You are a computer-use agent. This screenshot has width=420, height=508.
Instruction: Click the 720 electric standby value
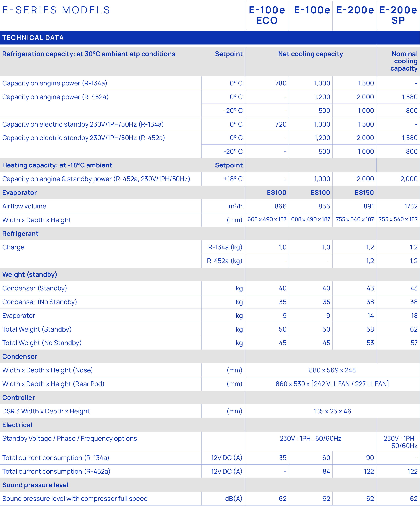click(281, 124)
